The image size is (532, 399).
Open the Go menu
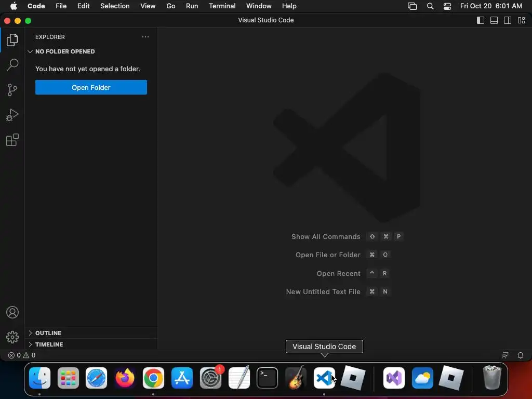pyautogui.click(x=170, y=6)
